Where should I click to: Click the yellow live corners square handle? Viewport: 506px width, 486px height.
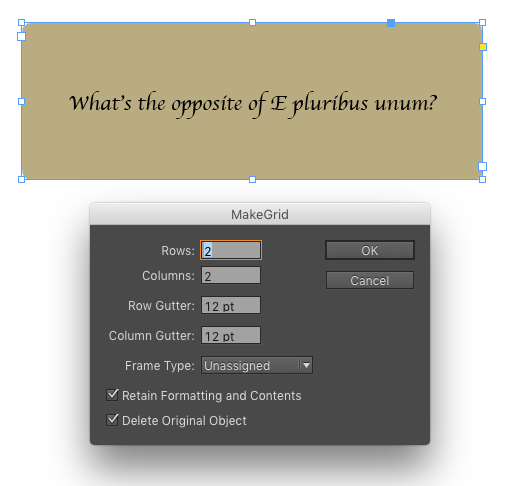(483, 47)
